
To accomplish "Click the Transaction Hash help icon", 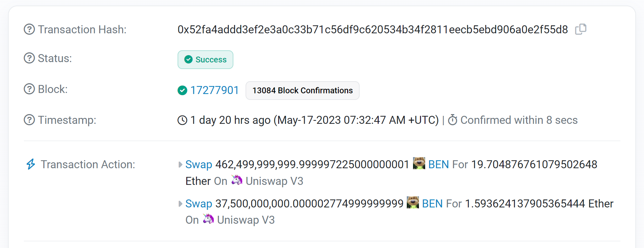I will point(29,29).
